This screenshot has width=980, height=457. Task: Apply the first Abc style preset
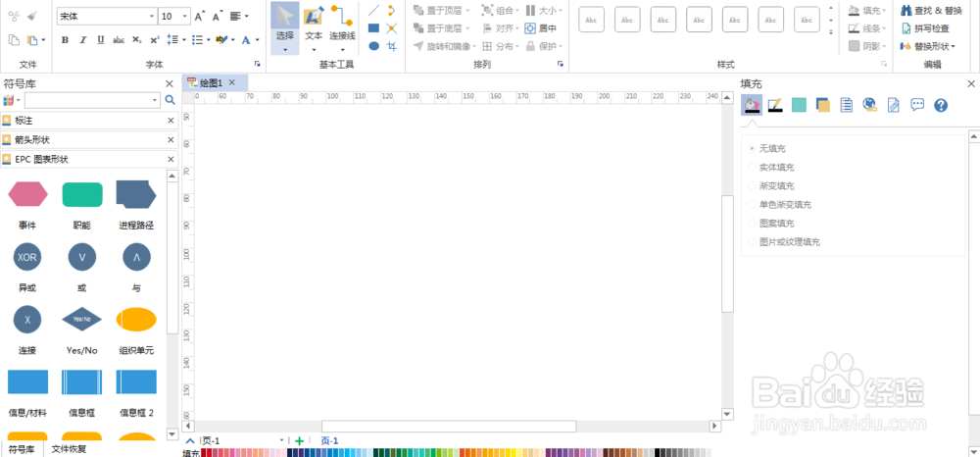pyautogui.click(x=591, y=20)
